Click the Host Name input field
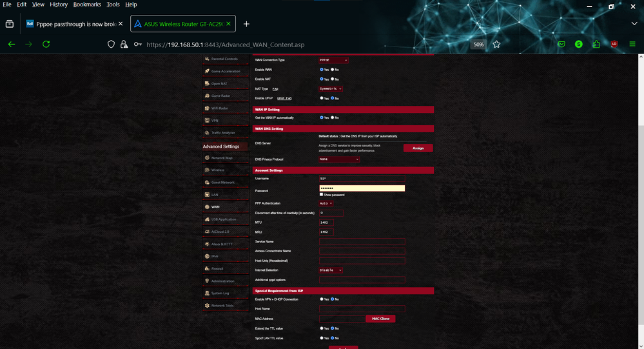Screen dimensions: 644x349 click(x=362, y=309)
